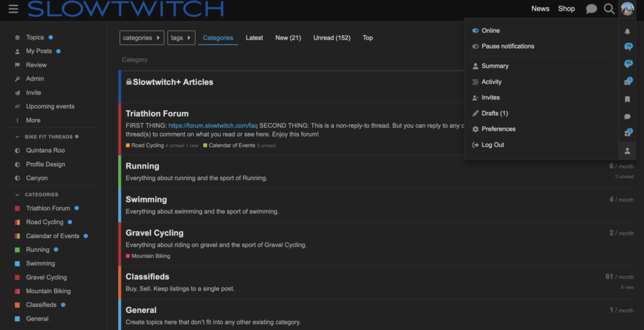Image resolution: width=644 pixels, height=330 pixels.
Task: Click the user avatar in header
Action: tap(627, 9)
